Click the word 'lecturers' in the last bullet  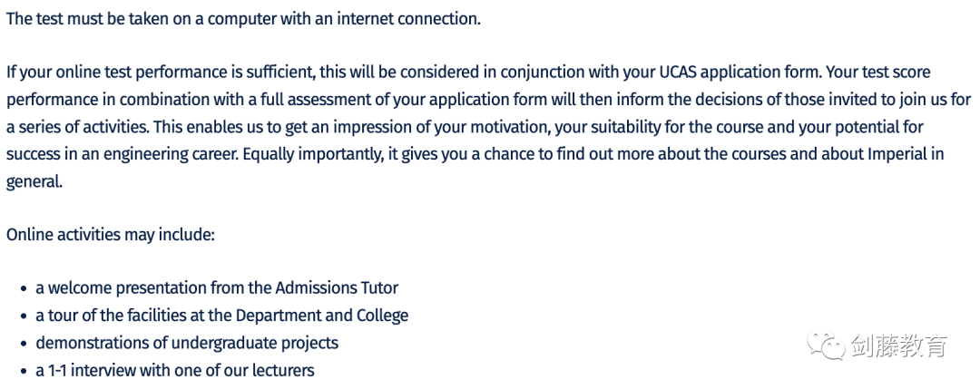pos(282,370)
